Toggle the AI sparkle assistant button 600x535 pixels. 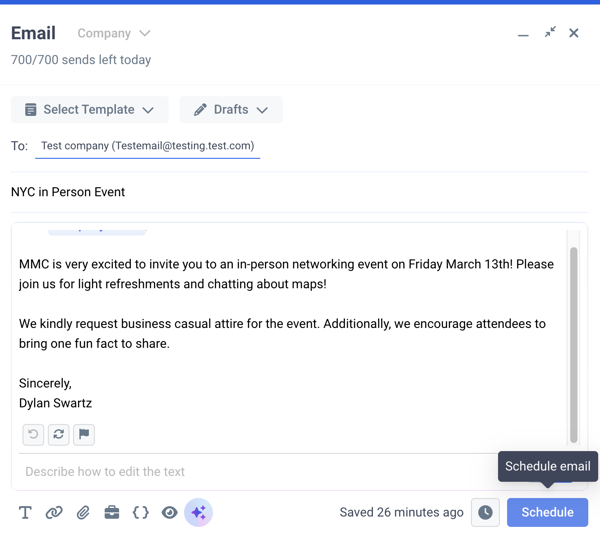(x=198, y=512)
